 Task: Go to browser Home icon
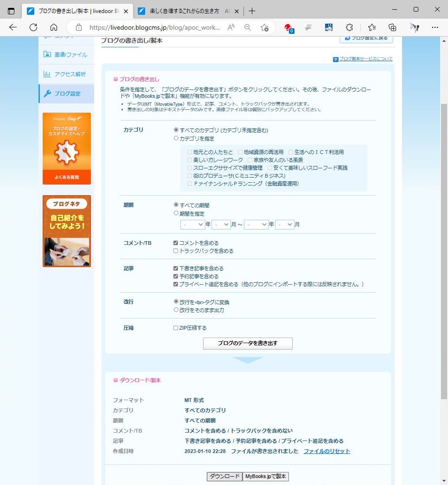click(54, 27)
